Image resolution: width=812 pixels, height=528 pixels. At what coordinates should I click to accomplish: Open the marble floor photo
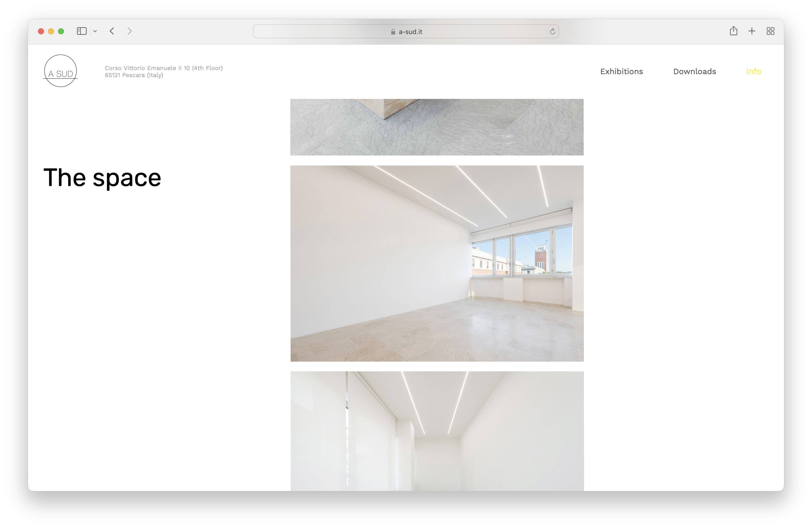[437, 127]
